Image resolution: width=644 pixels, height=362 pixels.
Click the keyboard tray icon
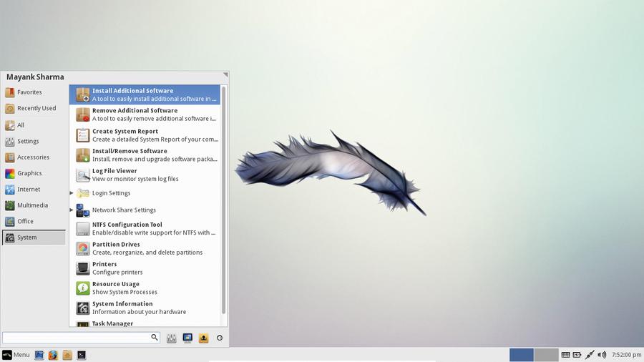(x=565, y=355)
